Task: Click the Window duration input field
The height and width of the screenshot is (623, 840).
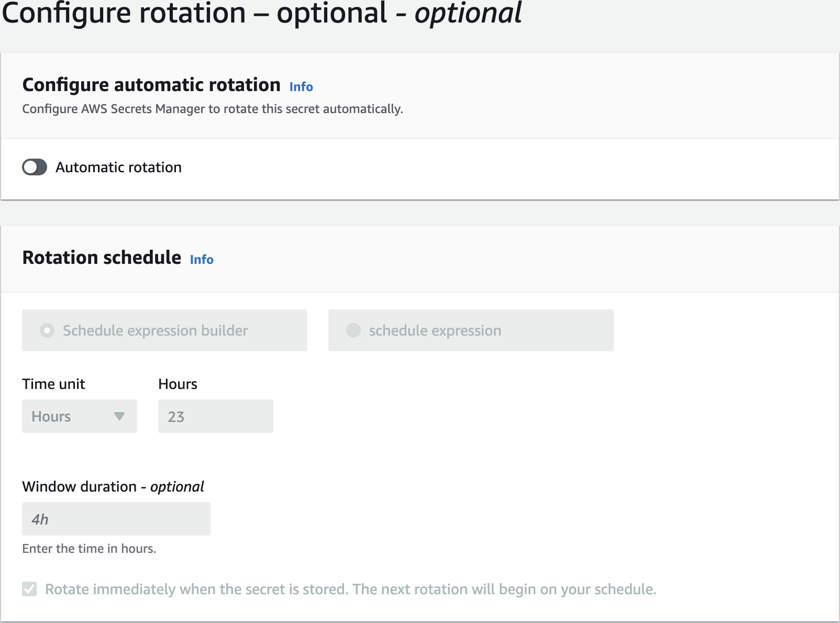Action: 116,519
